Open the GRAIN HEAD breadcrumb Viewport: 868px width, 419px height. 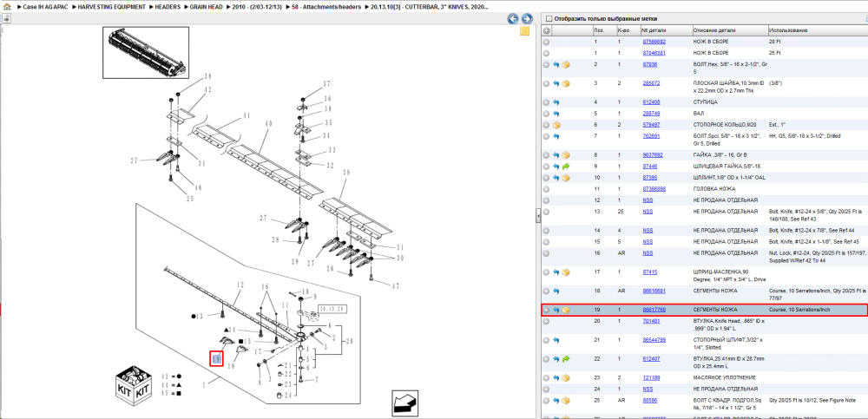[207, 8]
